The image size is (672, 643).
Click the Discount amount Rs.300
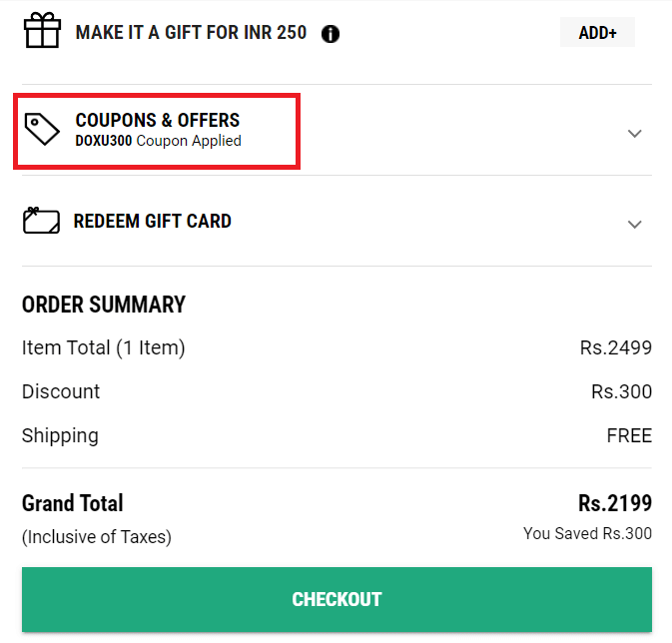tap(621, 391)
